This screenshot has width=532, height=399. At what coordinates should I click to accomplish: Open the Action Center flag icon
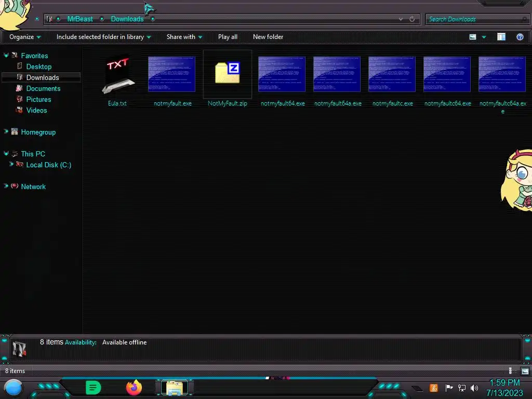(448, 388)
